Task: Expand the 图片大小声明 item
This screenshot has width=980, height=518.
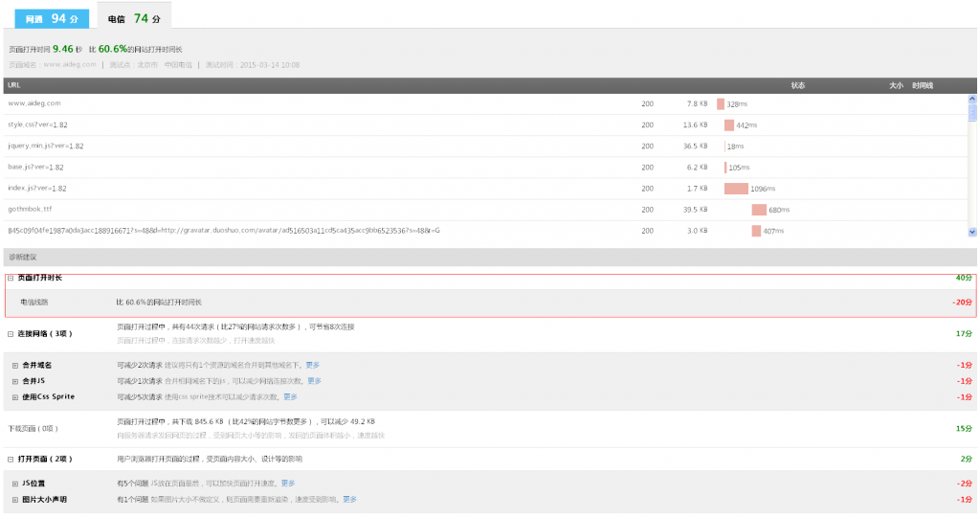Action: click(x=15, y=500)
